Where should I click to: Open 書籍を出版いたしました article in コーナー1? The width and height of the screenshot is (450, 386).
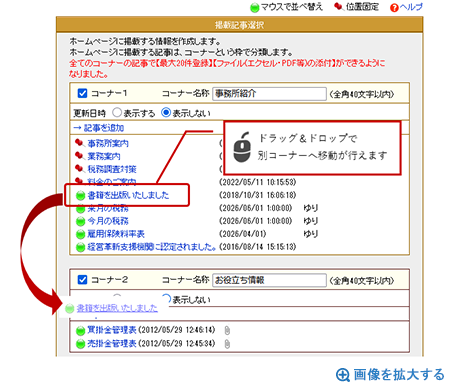point(128,195)
